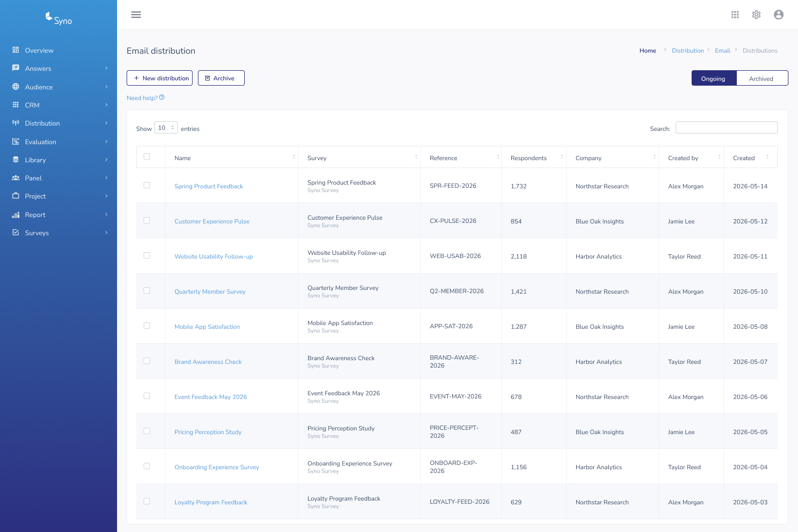Screen dimensions: 798x532
Task: Focus the Search input field
Action: pos(727,127)
